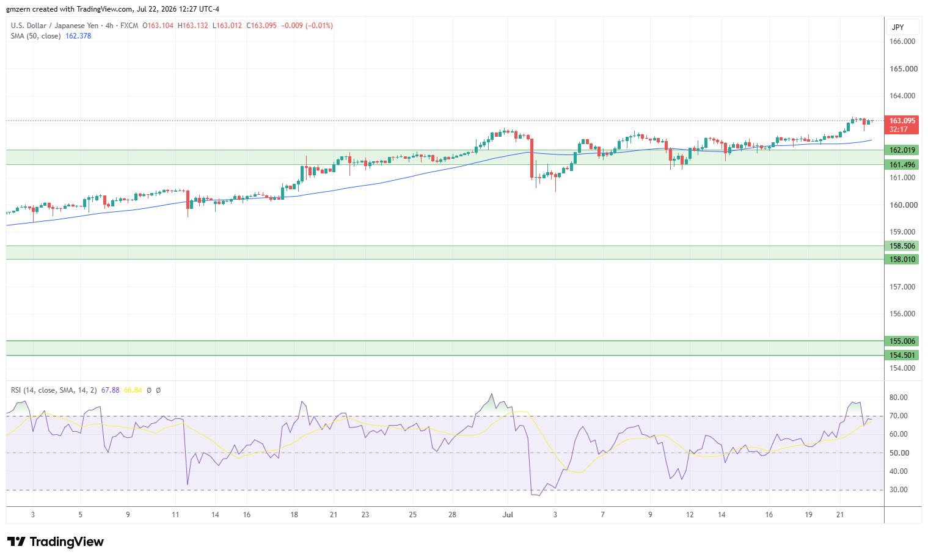Click the RSI moving average value 66.84
Image resolution: width=928 pixels, height=560 pixels.
(x=133, y=390)
